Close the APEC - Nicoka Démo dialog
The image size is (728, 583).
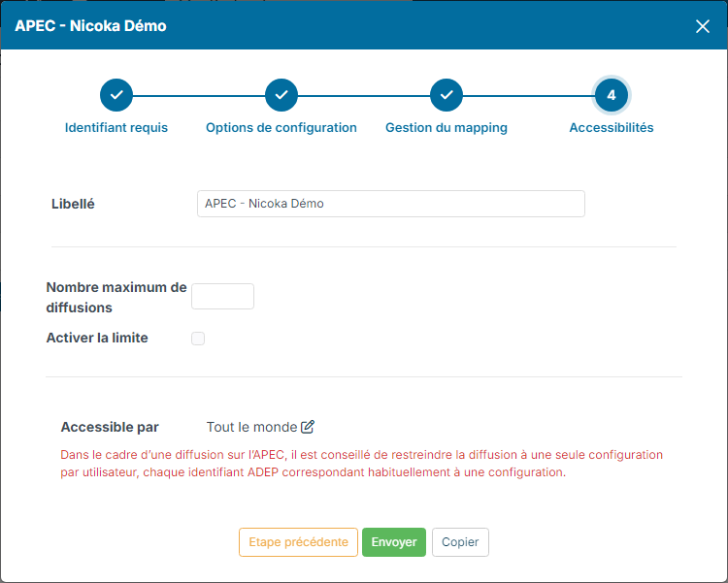[x=703, y=26]
